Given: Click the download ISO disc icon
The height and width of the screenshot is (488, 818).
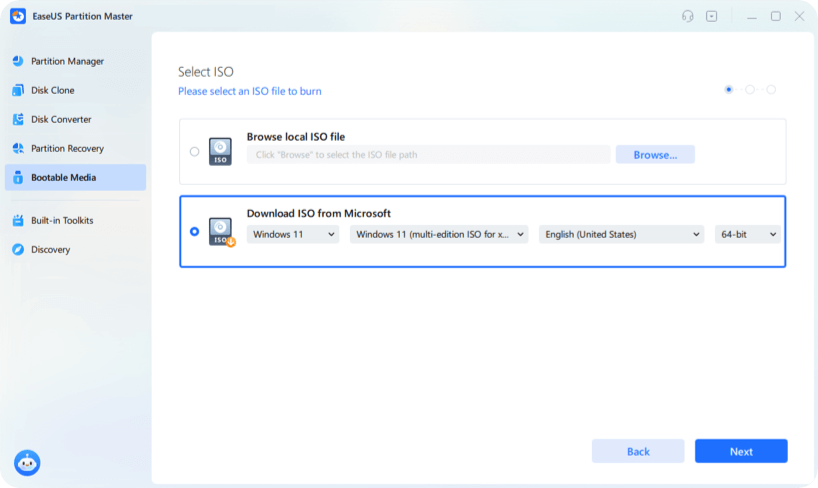Looking at the screenshot, I should pyautogui.click(x=222, y=232).
